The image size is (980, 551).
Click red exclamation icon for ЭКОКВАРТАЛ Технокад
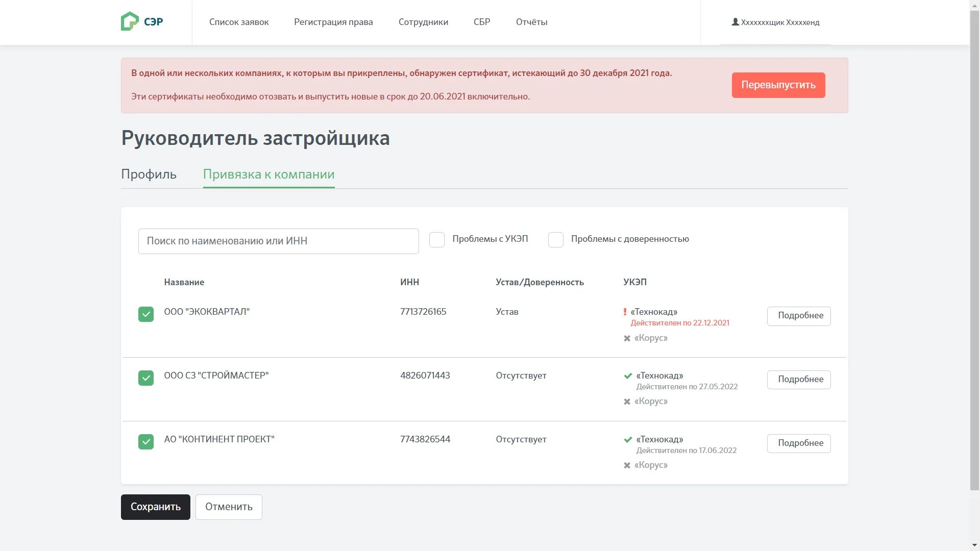tap(625, 312)
